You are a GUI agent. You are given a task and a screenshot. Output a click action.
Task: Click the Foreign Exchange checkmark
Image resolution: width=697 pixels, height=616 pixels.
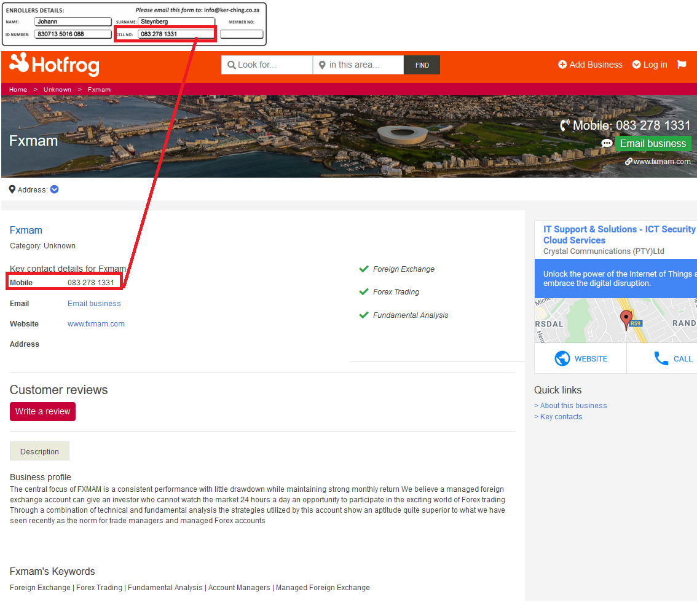364,269
